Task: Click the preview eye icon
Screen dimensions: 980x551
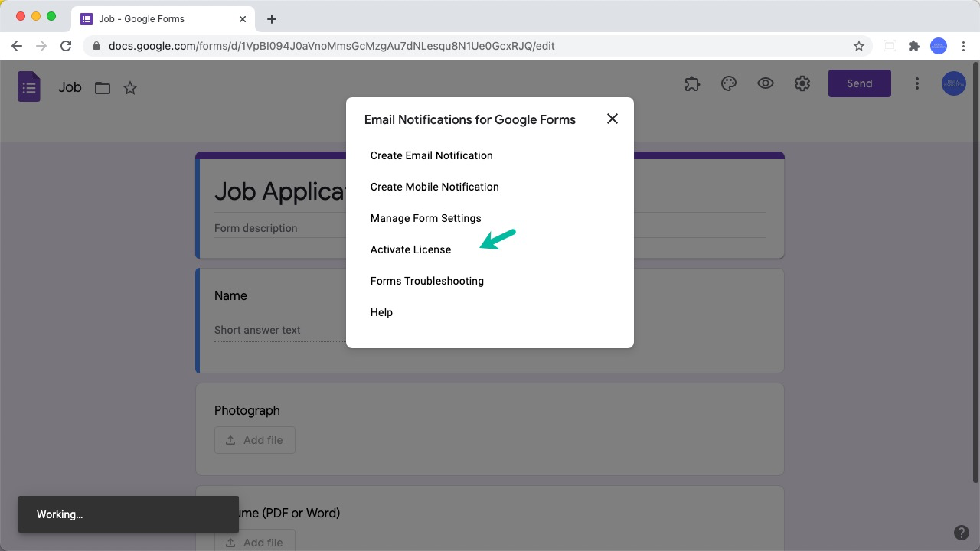Action: (766, 84)
